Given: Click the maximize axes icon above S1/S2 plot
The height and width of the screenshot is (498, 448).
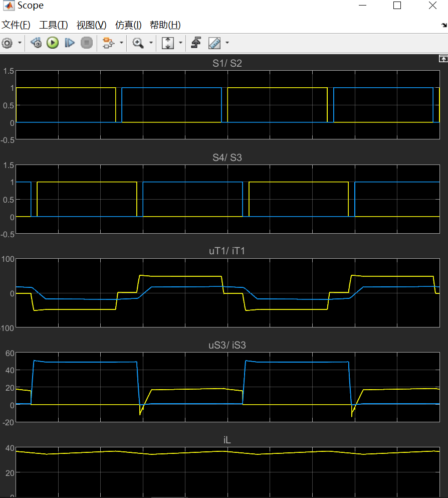Looking at the screenshot, I should [x=443, y=59].
